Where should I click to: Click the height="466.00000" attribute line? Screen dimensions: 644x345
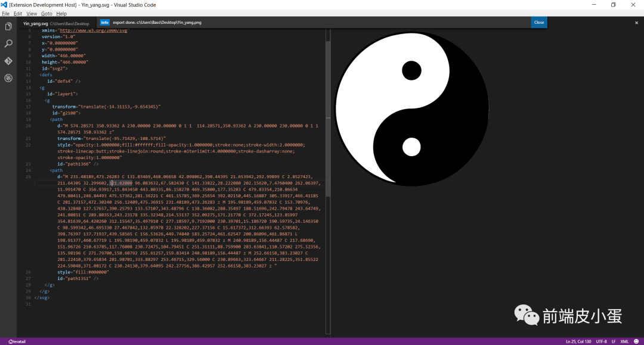click(x=65, y=63)
